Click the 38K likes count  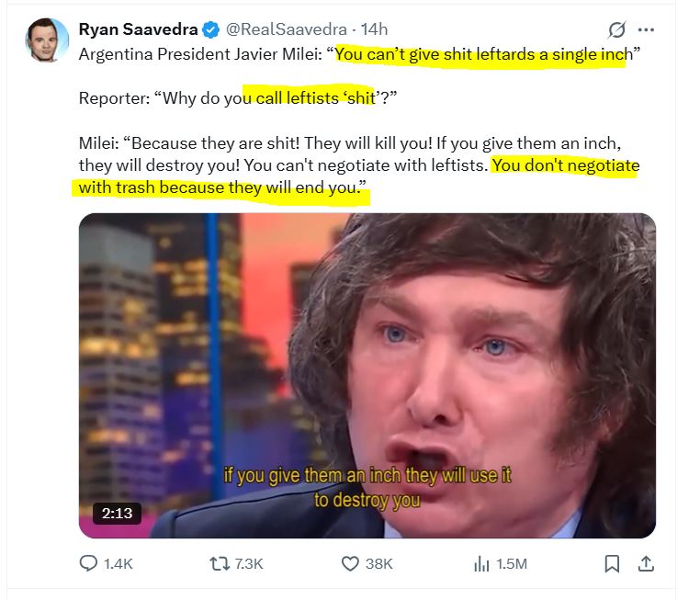point(379,564)
